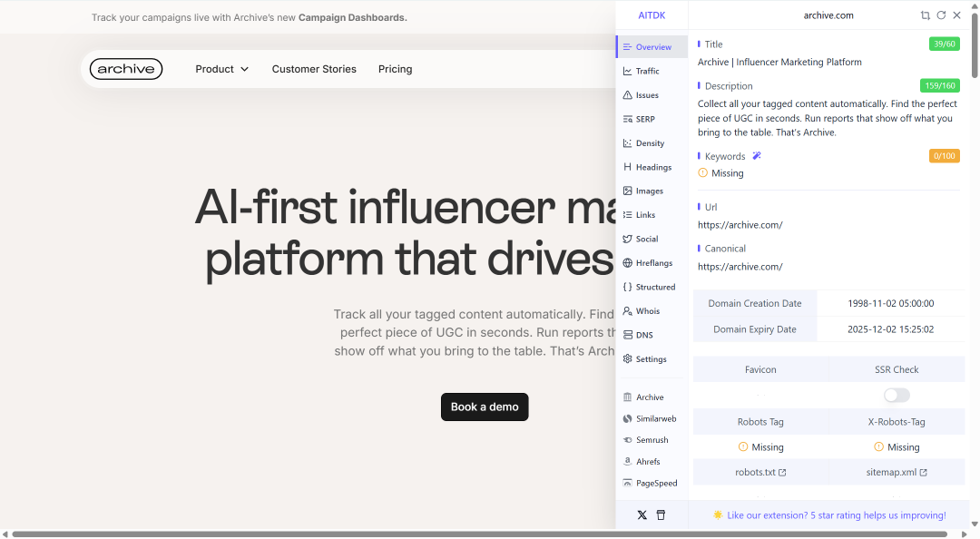This screenshot has height=539, width=980.
Task: Click the X (Twitter) icon at sidebar bottom
Action: [x=642, y=515]
